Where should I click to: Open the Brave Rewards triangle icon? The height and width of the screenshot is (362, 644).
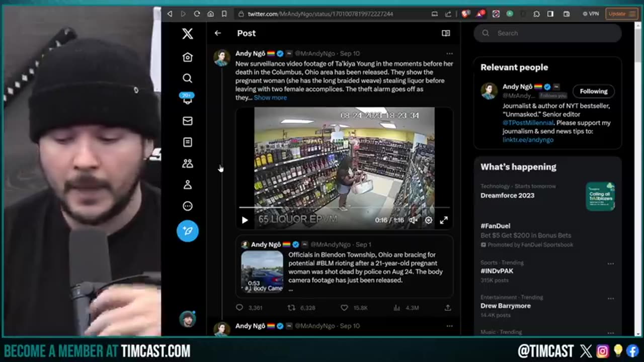479,14
